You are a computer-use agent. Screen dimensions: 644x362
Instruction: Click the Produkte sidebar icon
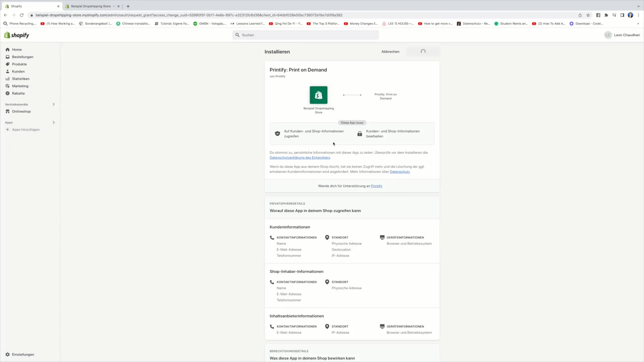8,64
